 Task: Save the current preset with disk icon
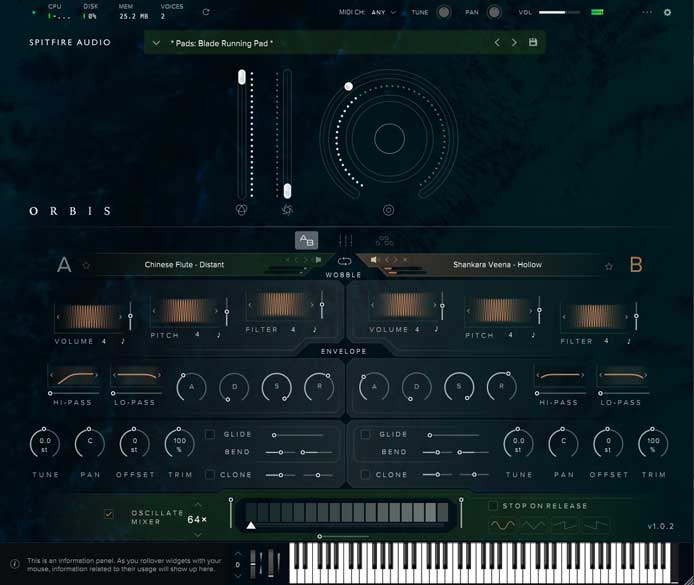point(533,42)
